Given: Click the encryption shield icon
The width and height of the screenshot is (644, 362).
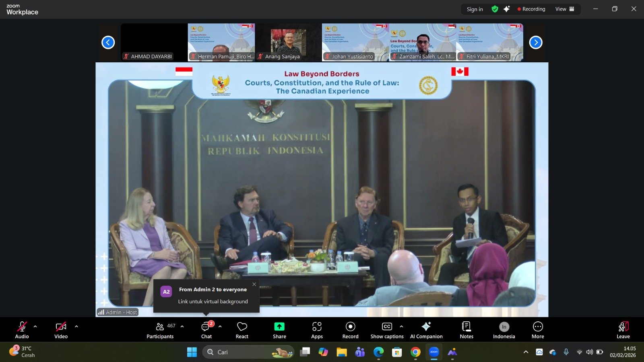Looking at the screenshot, I should pos(495,9).
